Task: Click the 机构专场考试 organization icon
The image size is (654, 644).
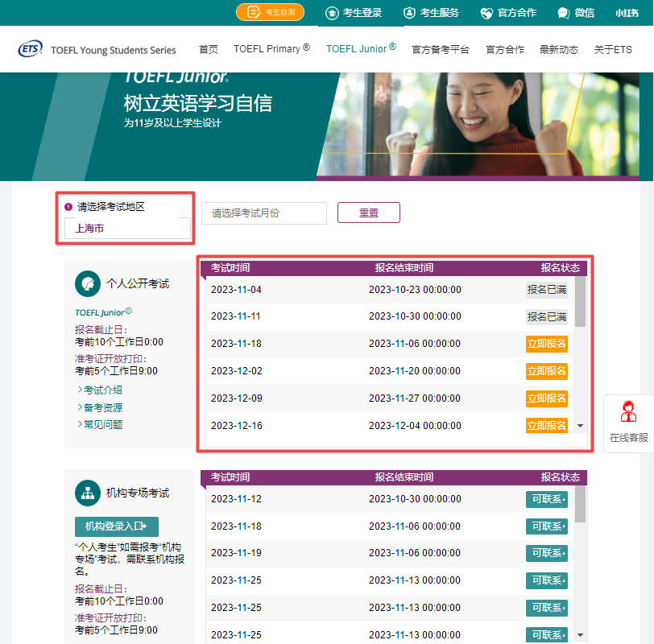Action: pyautogui.click(x=88, y=493)
